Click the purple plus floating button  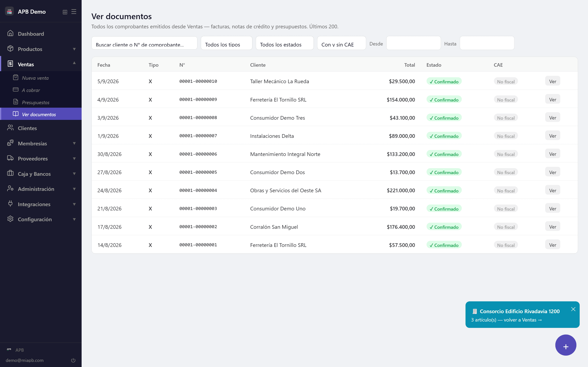566,345
